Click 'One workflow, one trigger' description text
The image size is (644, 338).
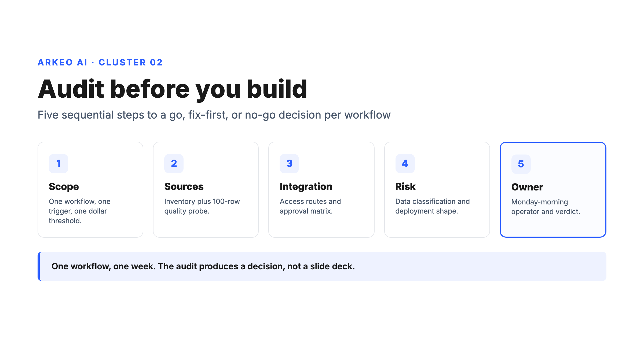(x=80, y=211)
